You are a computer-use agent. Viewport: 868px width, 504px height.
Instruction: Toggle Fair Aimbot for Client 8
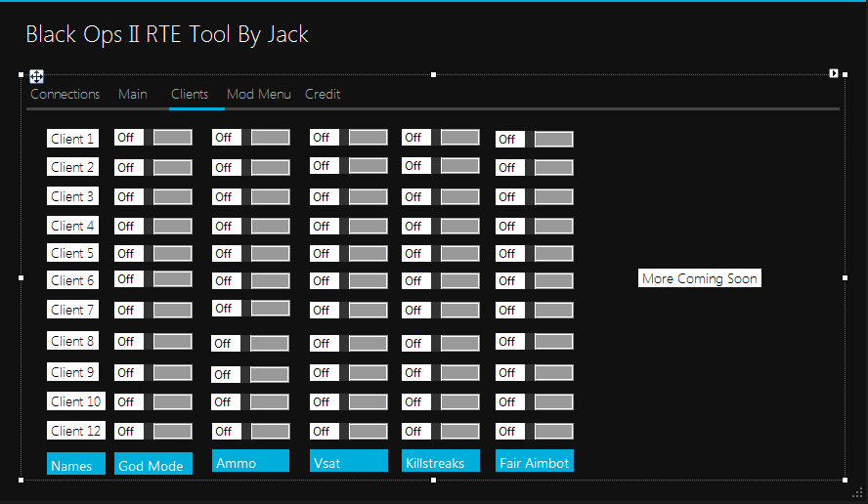(535, 341)
